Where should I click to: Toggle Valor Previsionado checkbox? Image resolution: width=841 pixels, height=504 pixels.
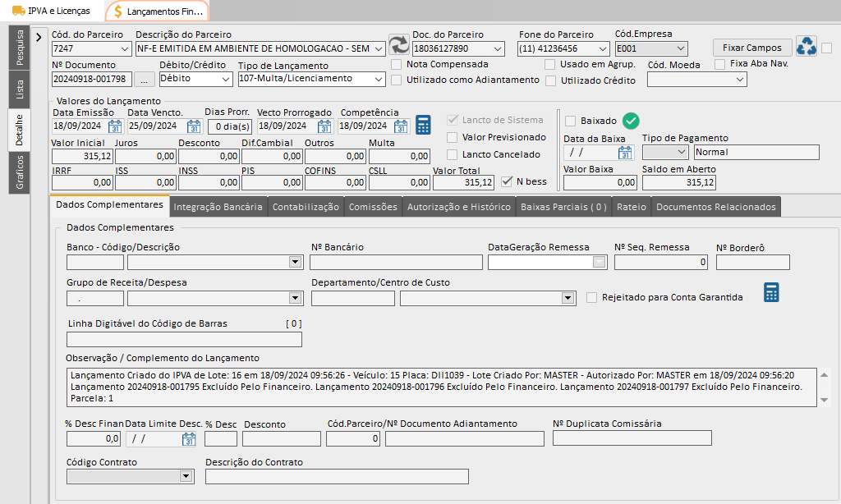453,137
